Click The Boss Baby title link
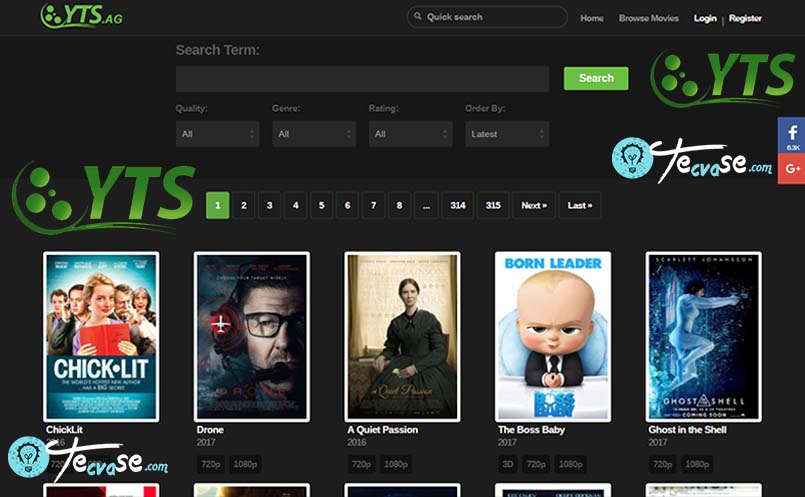This screenshot has width=805, height=497. [x=531, y=430]
